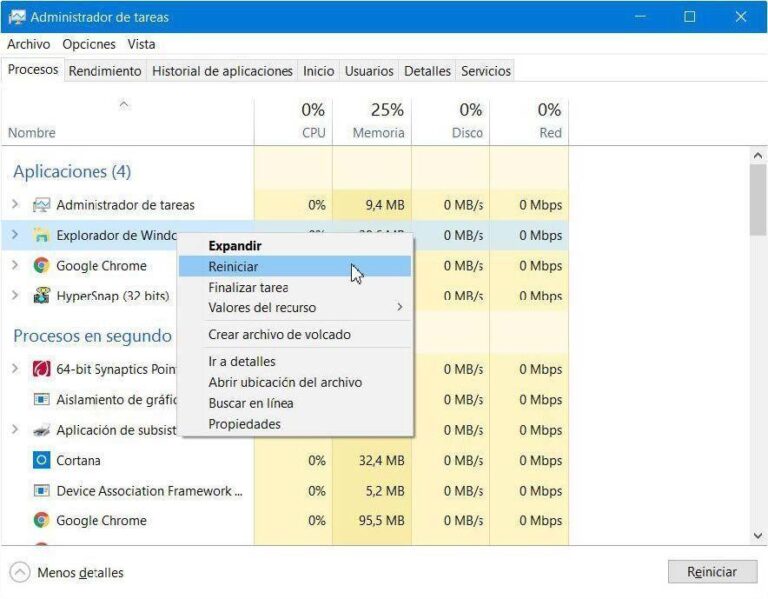Click the Cortana process icon

(x=41, y=461)
